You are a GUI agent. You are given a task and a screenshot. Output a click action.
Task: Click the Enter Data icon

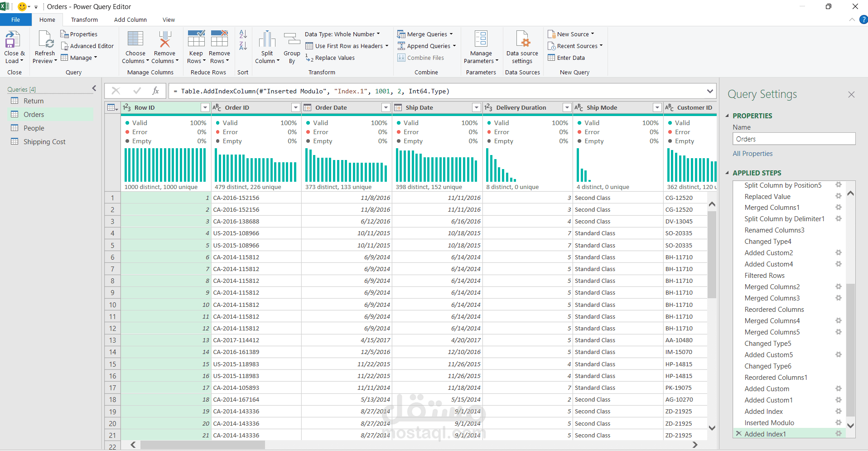tap(551, 58)
